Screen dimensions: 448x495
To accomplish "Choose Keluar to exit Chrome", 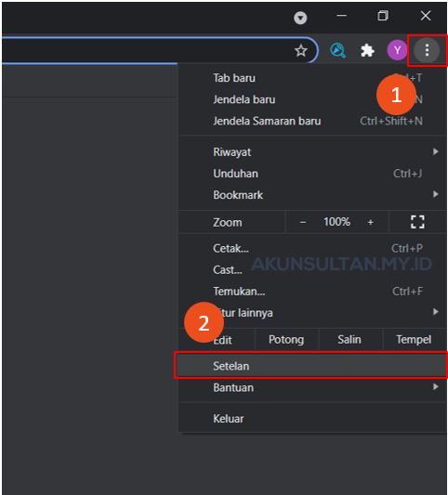I will (312, 419).
